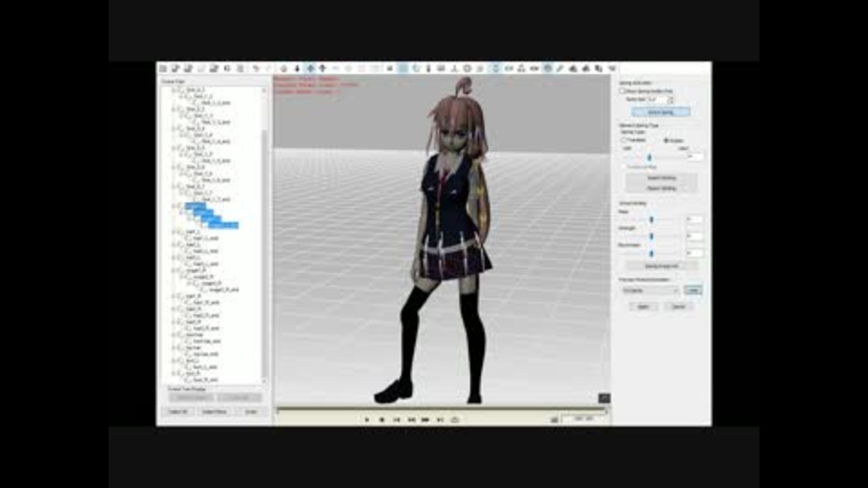Toggle the loop playback icon
The width and height of the screenshot is (868, 488).
coord(455,420)
